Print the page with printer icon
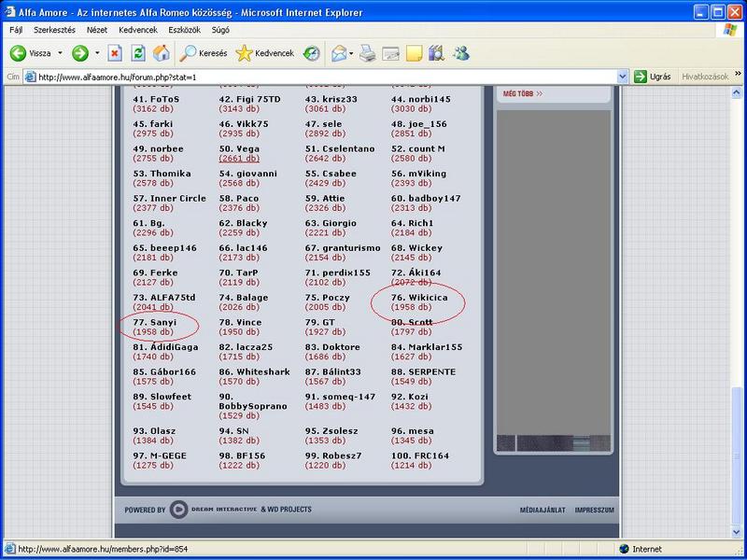 367,53
